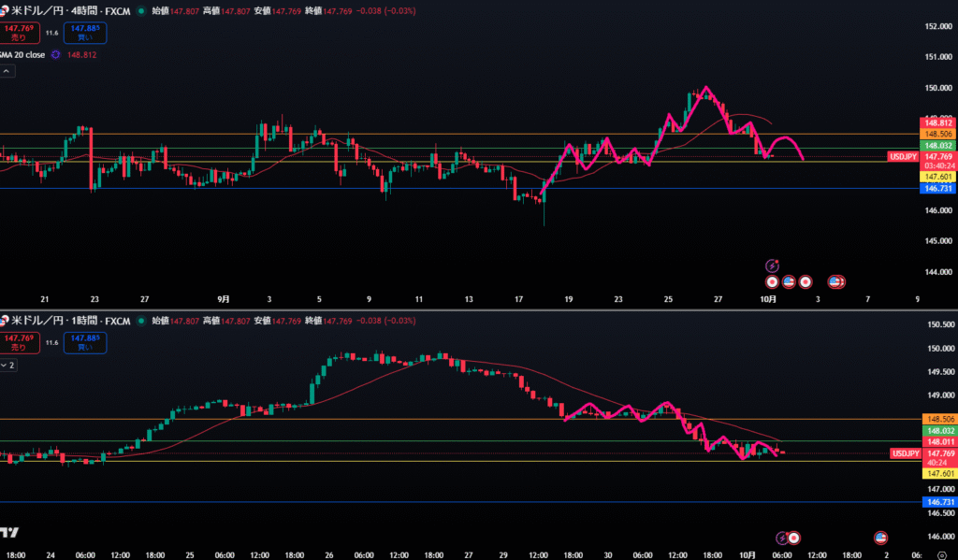Click the market open status dot in the 1-hour chart header
Image resolution: width=958 pixels, height=560 pixels.
tap(140, 321)
